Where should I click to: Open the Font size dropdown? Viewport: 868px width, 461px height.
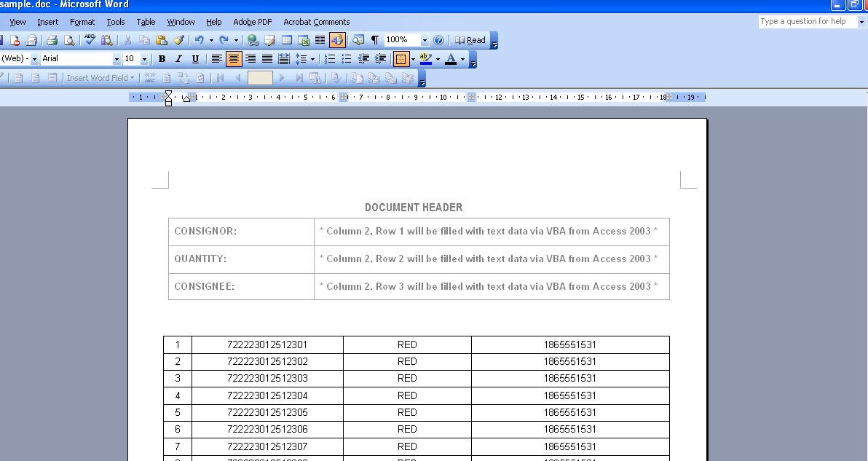pyautogui.click(x=145, y=59)
